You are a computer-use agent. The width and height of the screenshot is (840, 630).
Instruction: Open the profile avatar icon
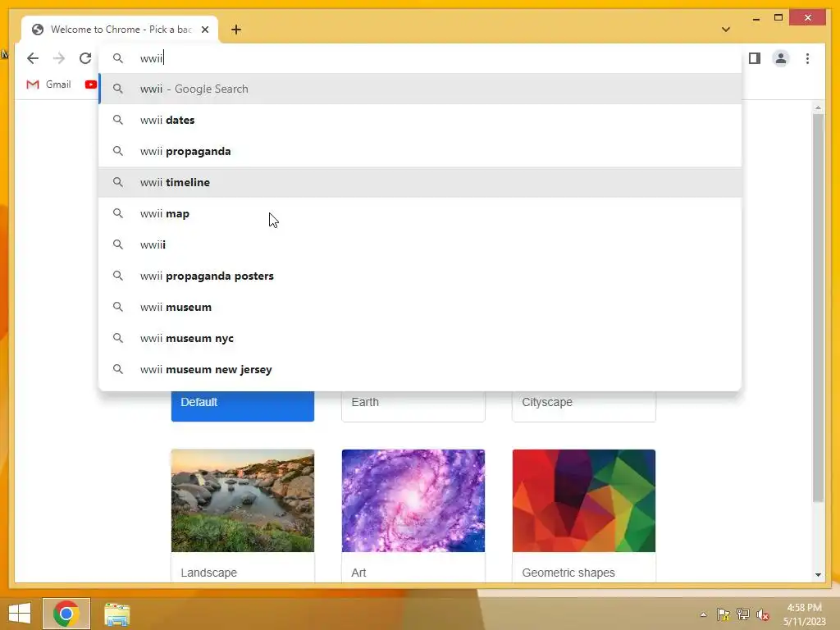[781, 58]
